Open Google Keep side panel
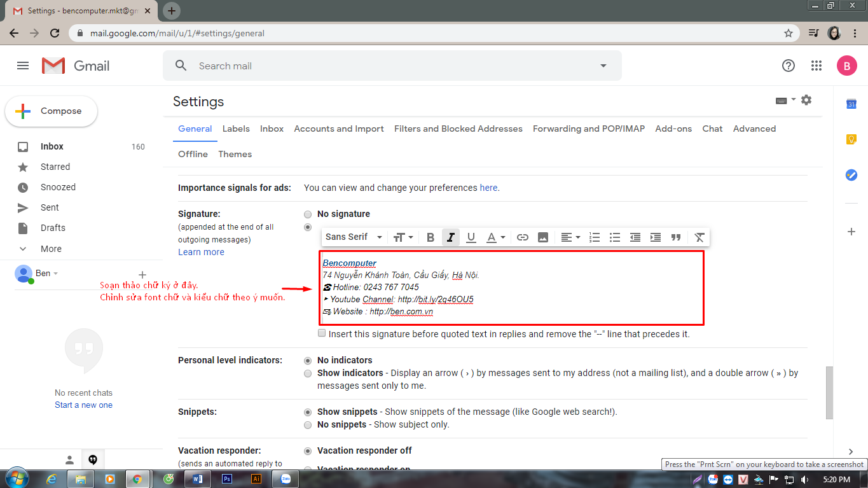868x488 pixels. pos(851,139)
